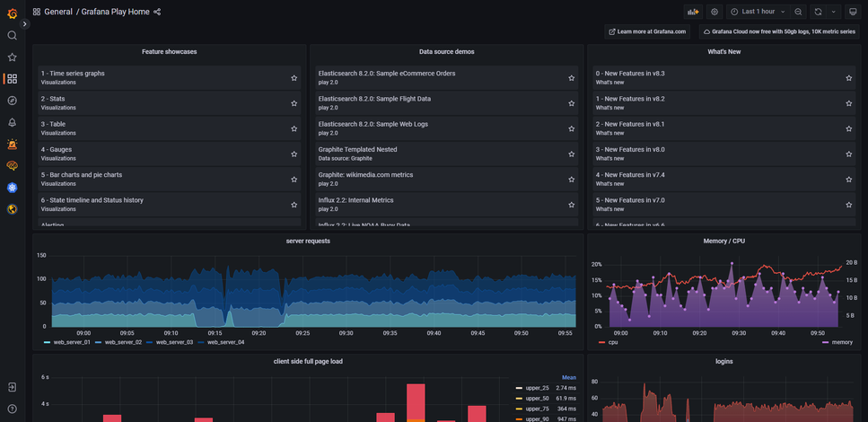Open Feature showcases panel title menu
The image size is (868, 422).
(169, 51)
